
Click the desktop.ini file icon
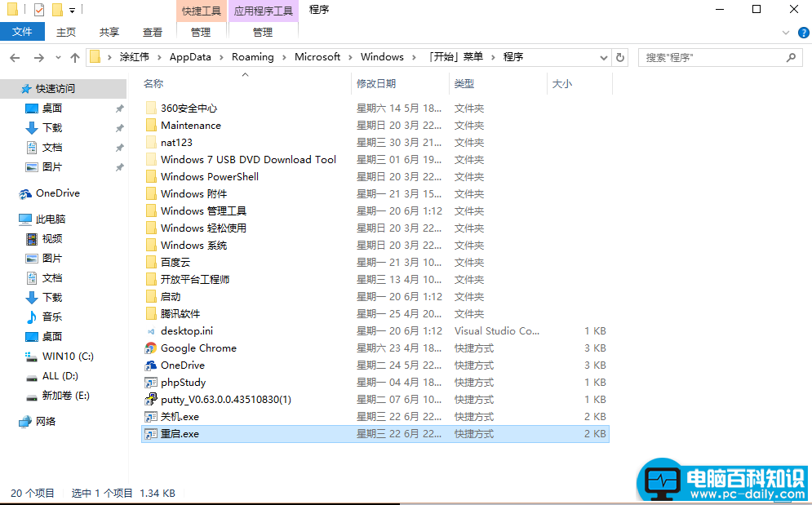[151, 331]
